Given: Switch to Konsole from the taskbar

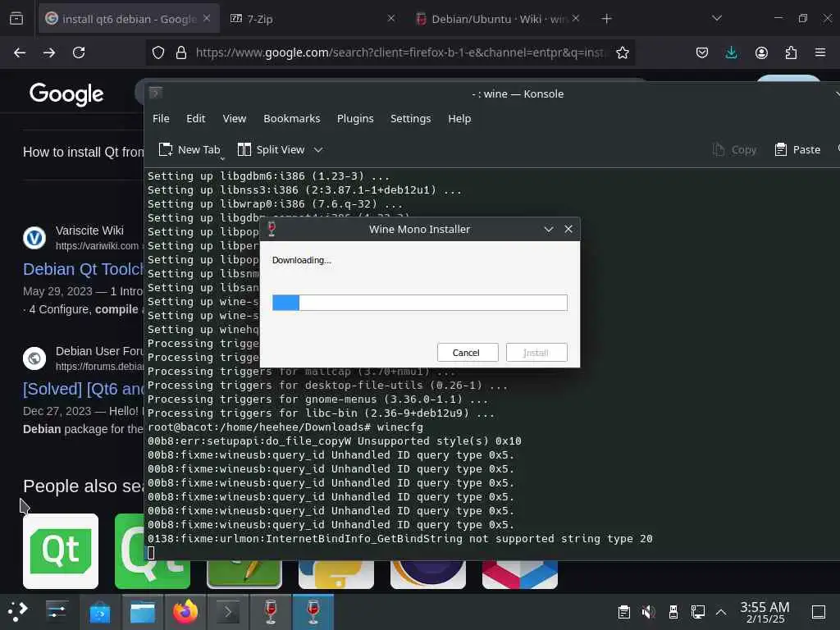Looking at the screenshot, I should point(228,612).
